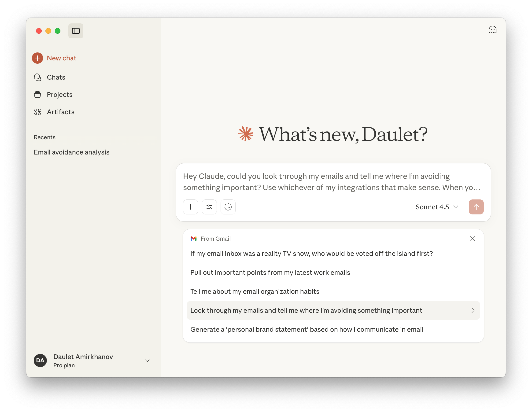The image size is (532, 412).
Task: Toggle the sidebar panel icon
Action: click(76, 31)
